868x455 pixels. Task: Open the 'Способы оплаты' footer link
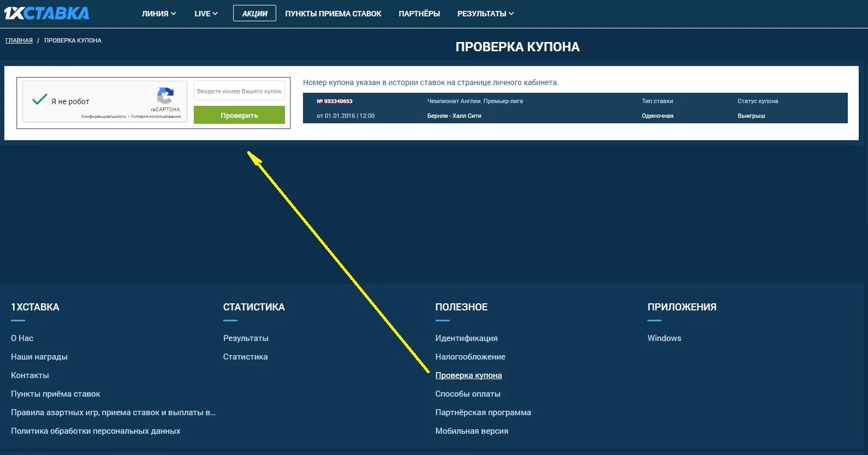tap(468, 394)
